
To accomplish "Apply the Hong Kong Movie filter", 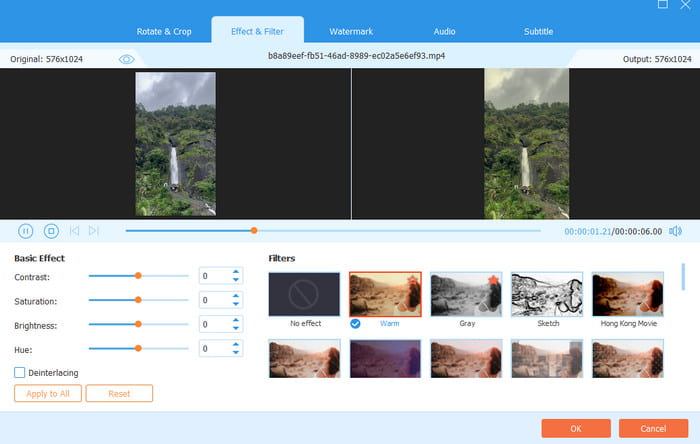I will (628, 294).
